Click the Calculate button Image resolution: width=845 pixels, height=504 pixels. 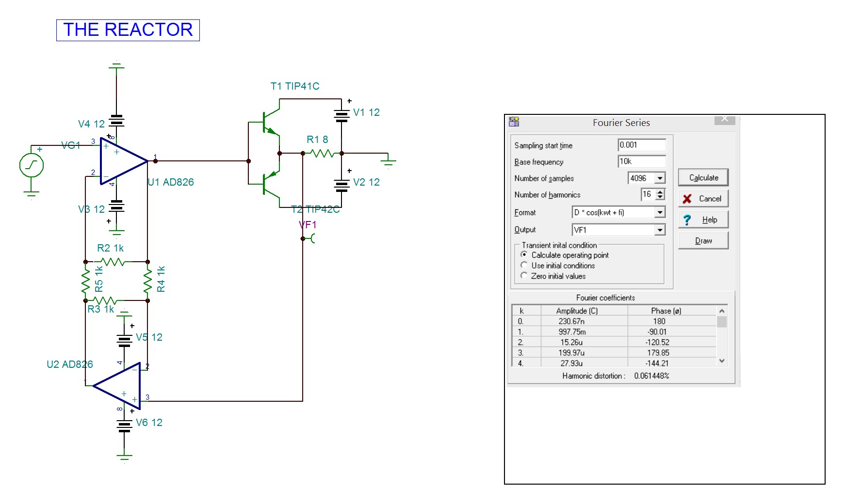tap(703, 177)
